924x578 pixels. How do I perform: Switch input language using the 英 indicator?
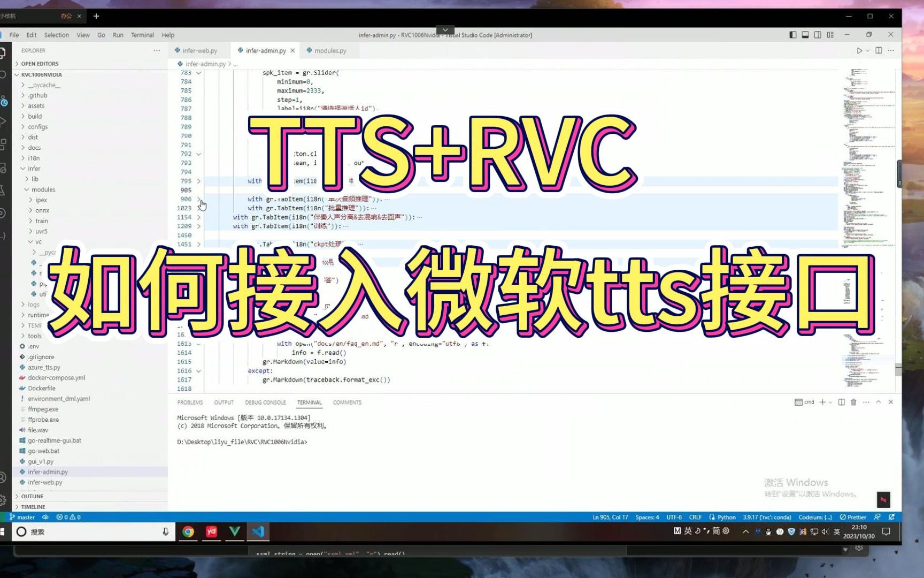click(x=836, y=531)
